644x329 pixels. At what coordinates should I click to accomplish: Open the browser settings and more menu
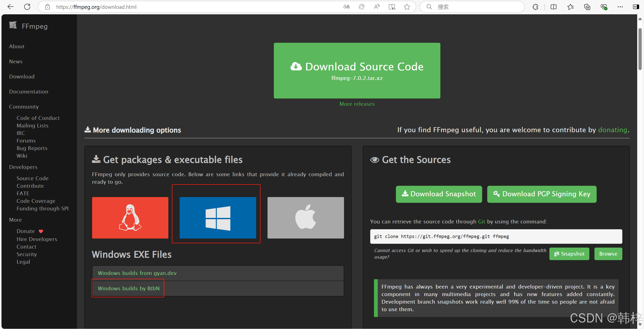coord(620,7)
